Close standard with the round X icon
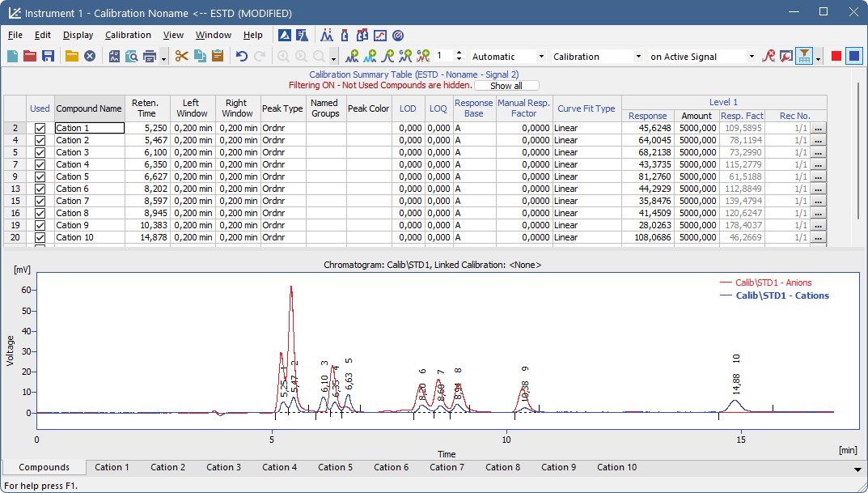 [x=90, y=56]
